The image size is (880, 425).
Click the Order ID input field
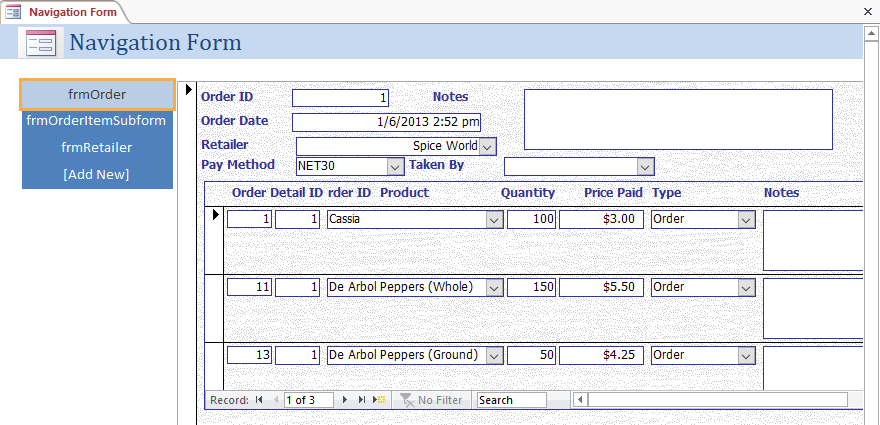pos(341,98)
